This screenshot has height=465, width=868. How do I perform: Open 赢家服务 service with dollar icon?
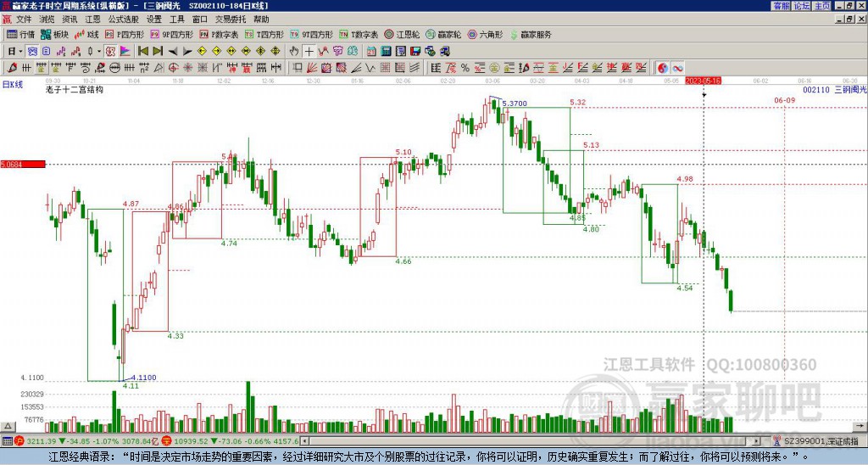[x=531, y=34]
